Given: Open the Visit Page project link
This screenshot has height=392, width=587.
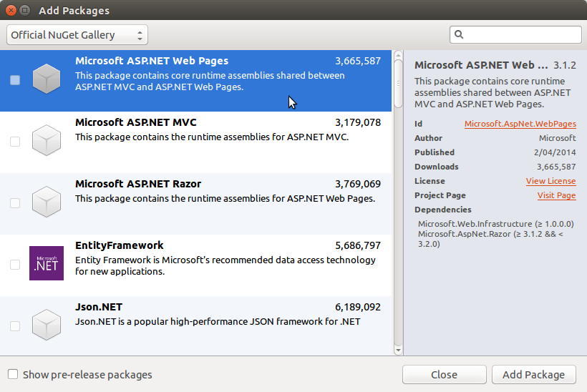Looking at the screenshot, I should pos(556,195).
